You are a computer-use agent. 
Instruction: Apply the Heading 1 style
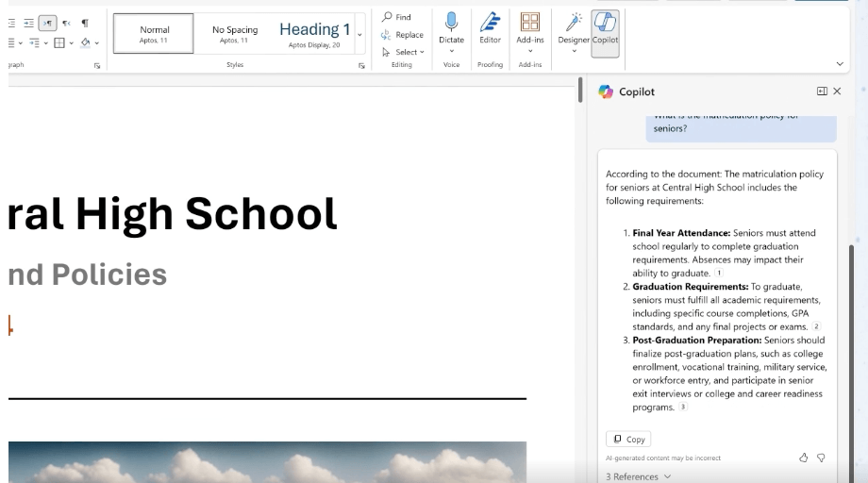tap(314, 33)
